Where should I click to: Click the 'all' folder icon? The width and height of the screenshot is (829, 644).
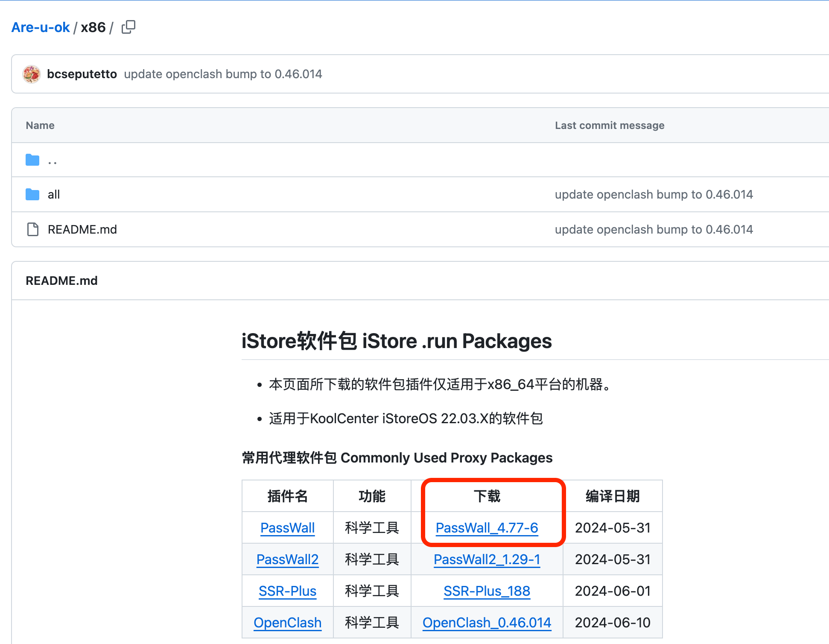(32, 195)
